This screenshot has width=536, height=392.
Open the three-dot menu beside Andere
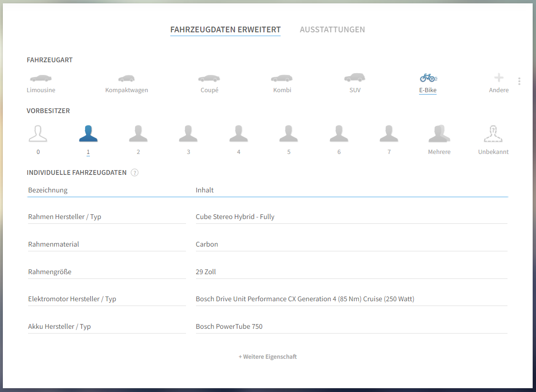pyautogui.click(x=519, y=81)
